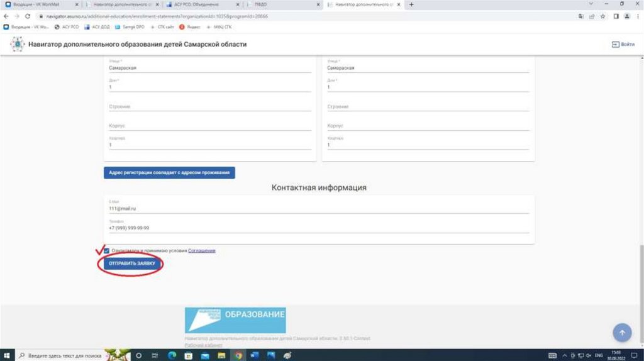Open the Соглашения link
This screenshot has height=361, width=644.
click(x=202, y=250)
